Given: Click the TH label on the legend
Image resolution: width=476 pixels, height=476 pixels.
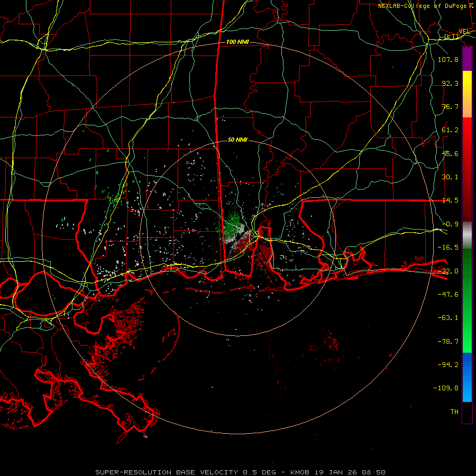Looking at the screenshot, I should 454,412.
